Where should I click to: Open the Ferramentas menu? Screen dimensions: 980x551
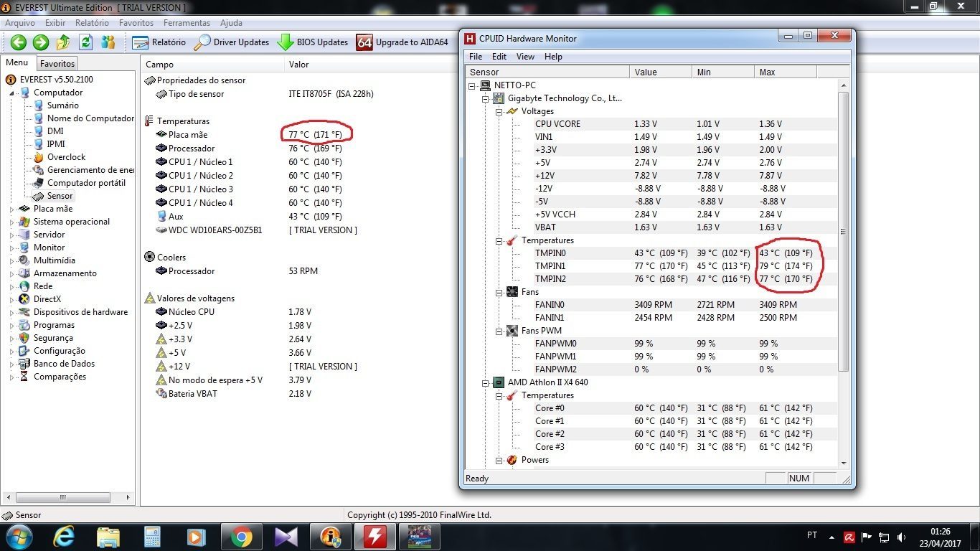(x=187, y=23)
